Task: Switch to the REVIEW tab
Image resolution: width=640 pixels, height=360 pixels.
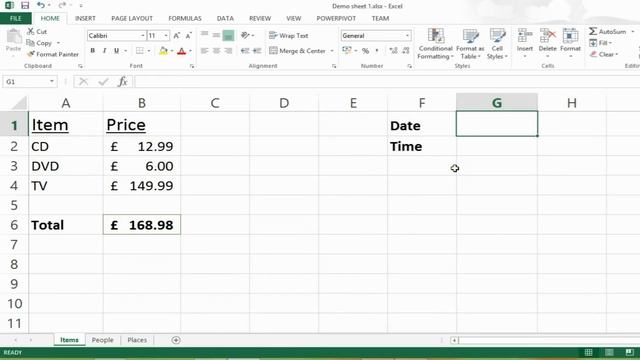Action: [260, 18]
